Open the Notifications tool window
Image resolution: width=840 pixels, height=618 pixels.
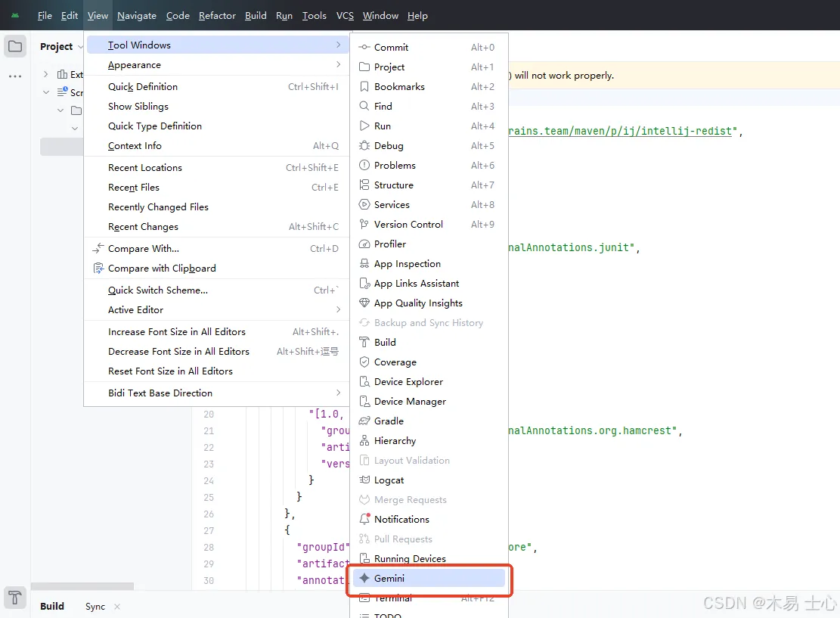click(429, 519)
